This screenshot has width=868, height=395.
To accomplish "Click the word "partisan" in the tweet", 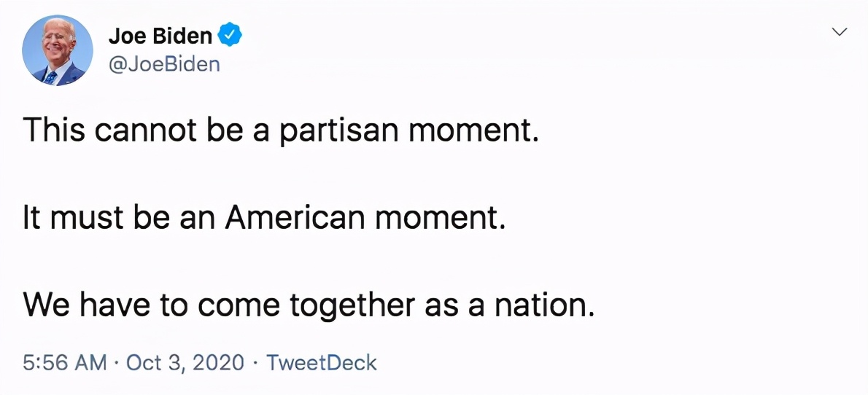I will (x=340, y=130).
